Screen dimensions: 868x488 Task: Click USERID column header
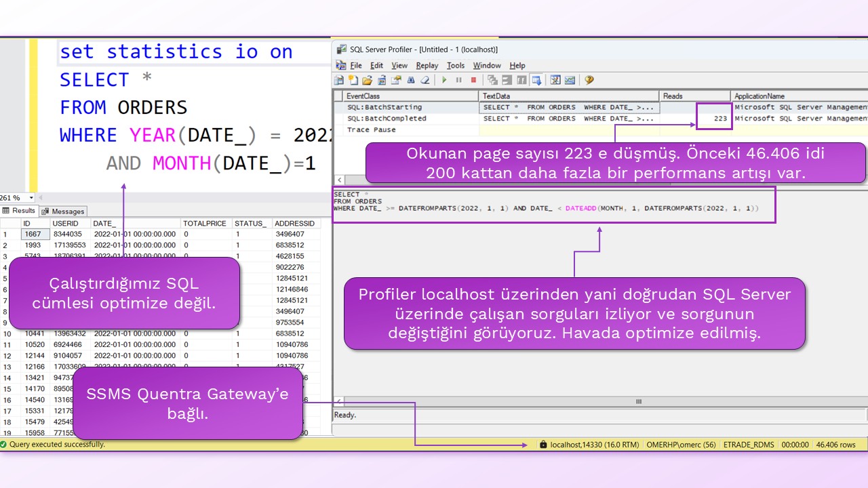click(x=71, y=223)
